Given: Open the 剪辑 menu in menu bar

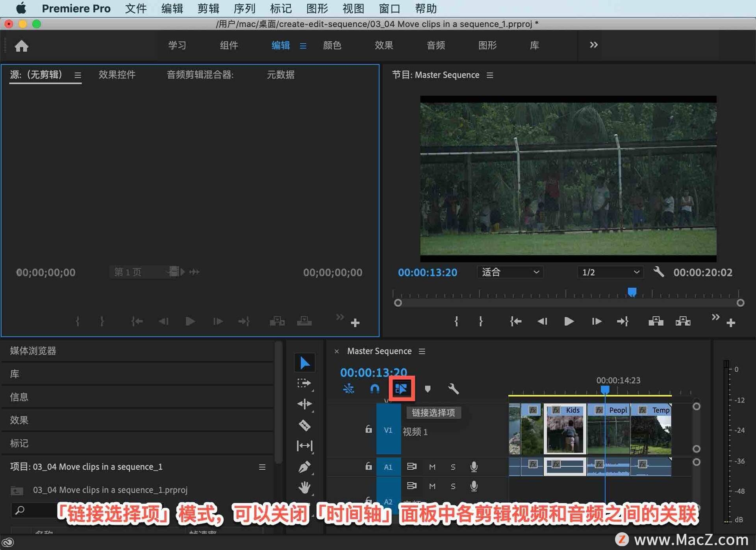Looking at the screenshot, I should [x=208, y=8].
